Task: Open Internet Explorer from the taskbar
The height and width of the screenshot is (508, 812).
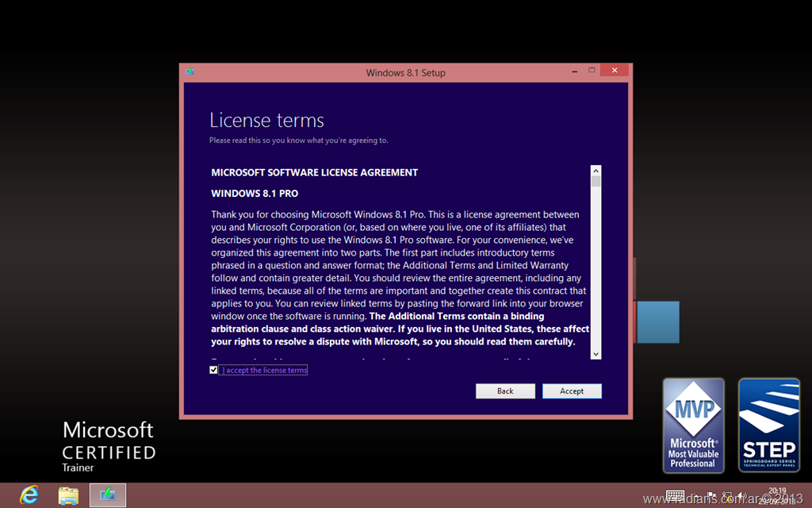Action: pos(29,495)
